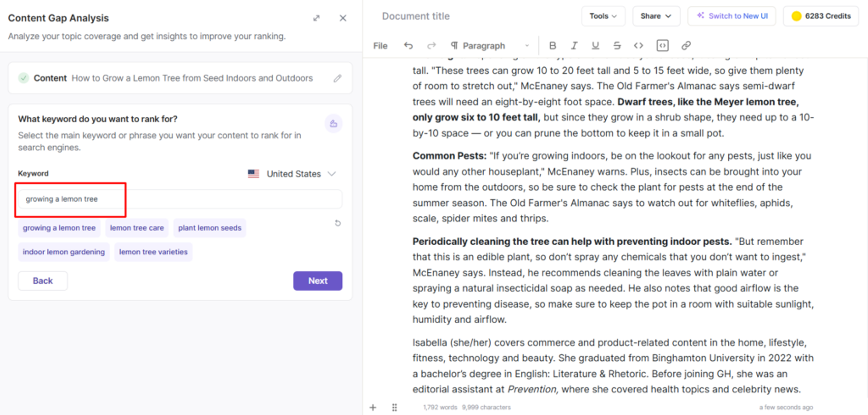
Task: Add a new block with plus icon
Action: pos(373,407)
